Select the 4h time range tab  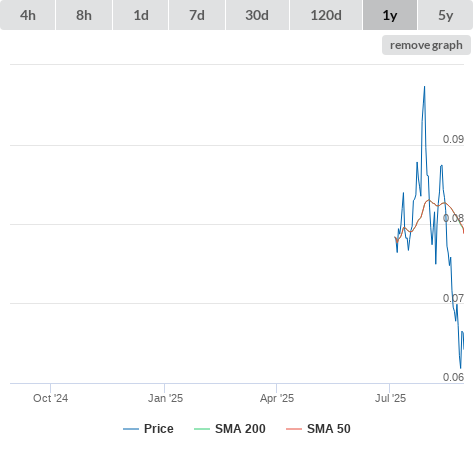coord(28,15)
